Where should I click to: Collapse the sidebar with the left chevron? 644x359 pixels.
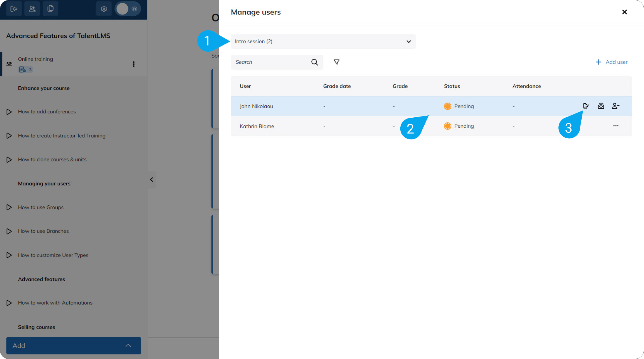[x=151, y=180]
